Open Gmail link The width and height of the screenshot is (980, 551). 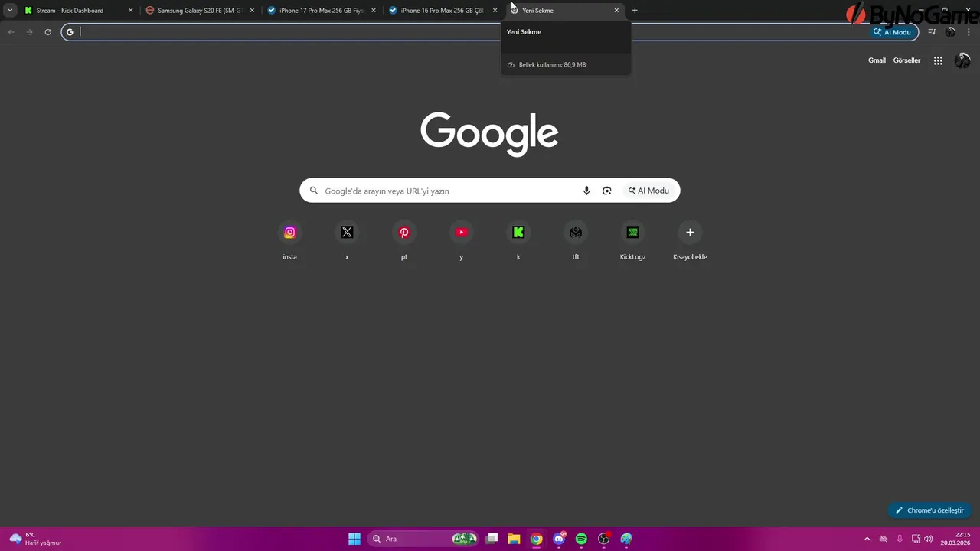(x=877, y=60)
